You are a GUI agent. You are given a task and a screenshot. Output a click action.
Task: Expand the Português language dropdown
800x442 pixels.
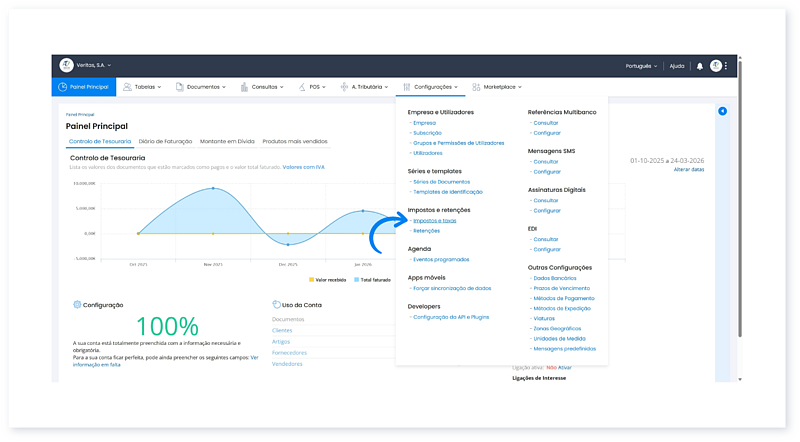(x=641, y=66)
